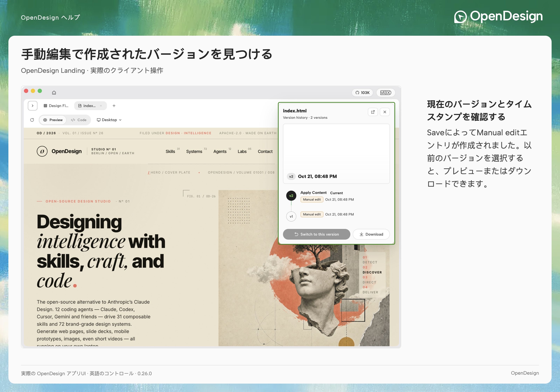Switch to the Design Files tab

click(x=56, y=106)
